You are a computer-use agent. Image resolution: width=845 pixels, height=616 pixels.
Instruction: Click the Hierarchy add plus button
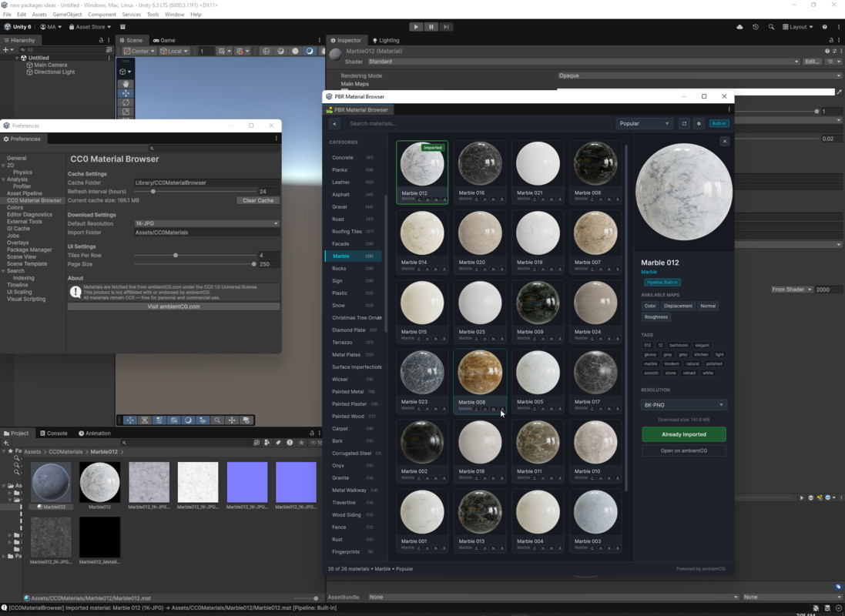pos(6,49)
